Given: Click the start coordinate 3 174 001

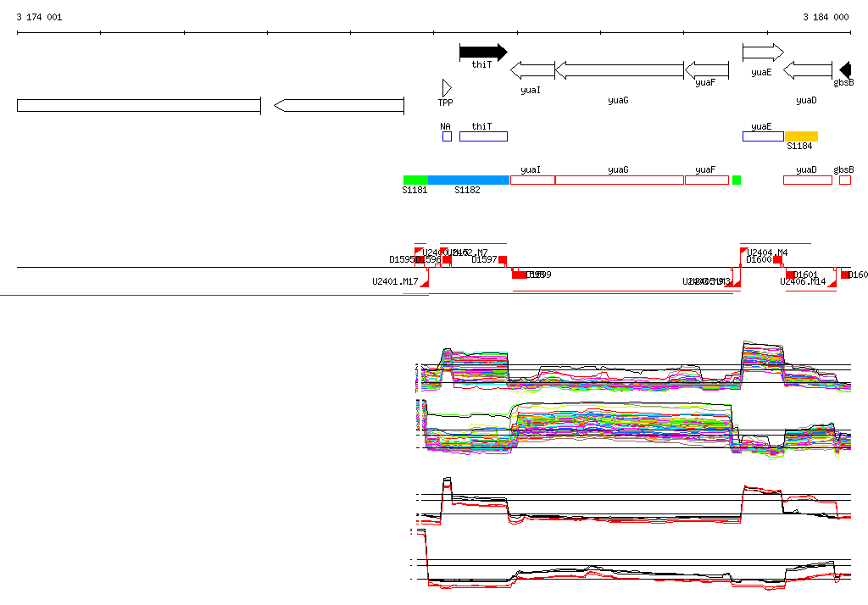Looking at the screenshot, I should [x=39, y=17].
